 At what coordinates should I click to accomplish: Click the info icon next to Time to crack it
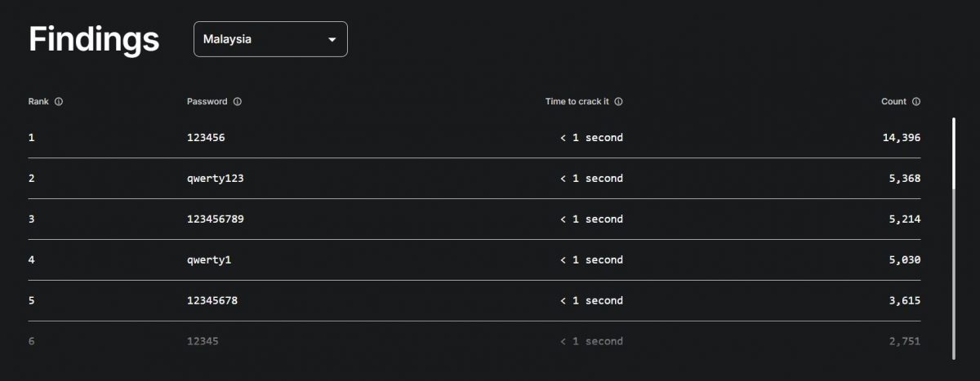(x=618, y=102)
